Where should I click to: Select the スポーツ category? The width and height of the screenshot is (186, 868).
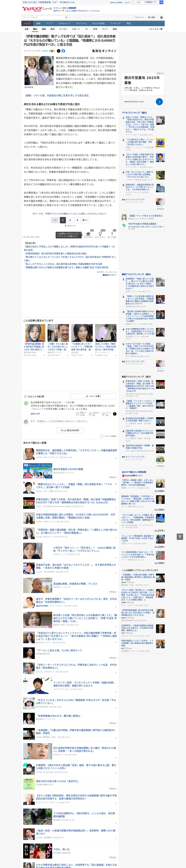76,29
